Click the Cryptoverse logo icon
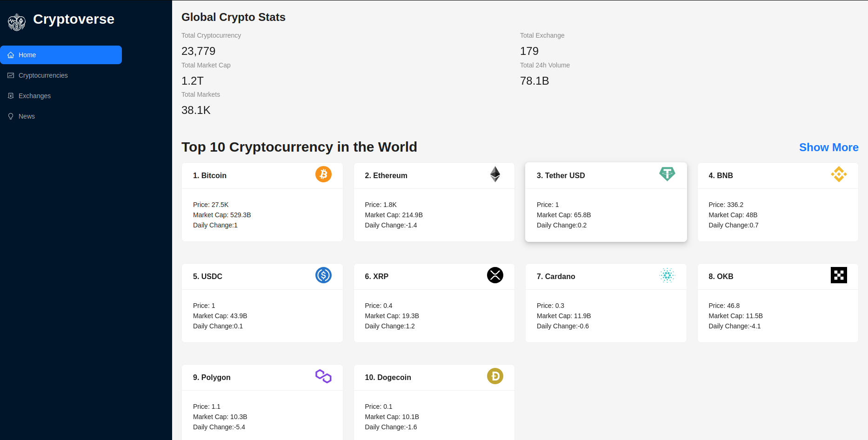Image resolution: width=868 pixels, height=440 pixels. [x=17, y=22]
